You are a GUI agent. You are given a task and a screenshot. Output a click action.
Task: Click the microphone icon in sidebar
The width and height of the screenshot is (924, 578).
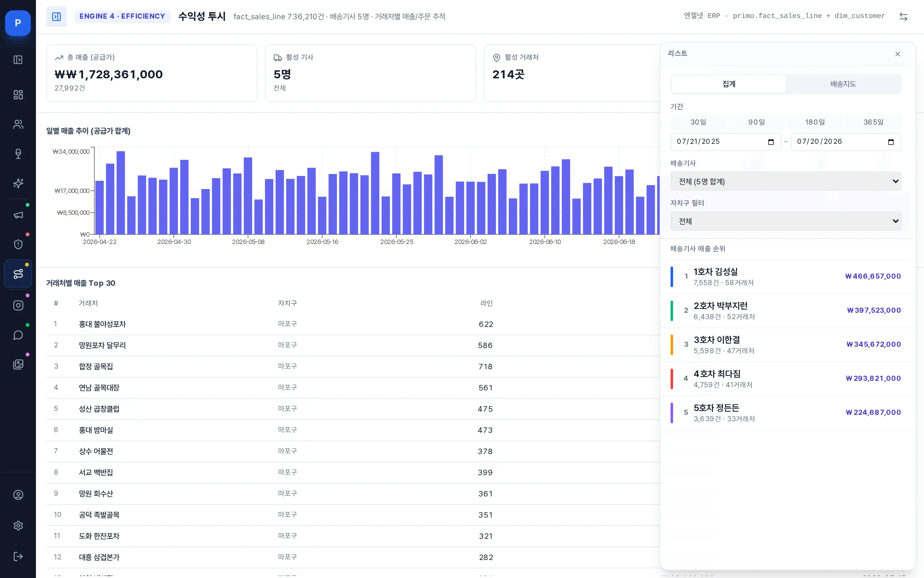(18, 154)
